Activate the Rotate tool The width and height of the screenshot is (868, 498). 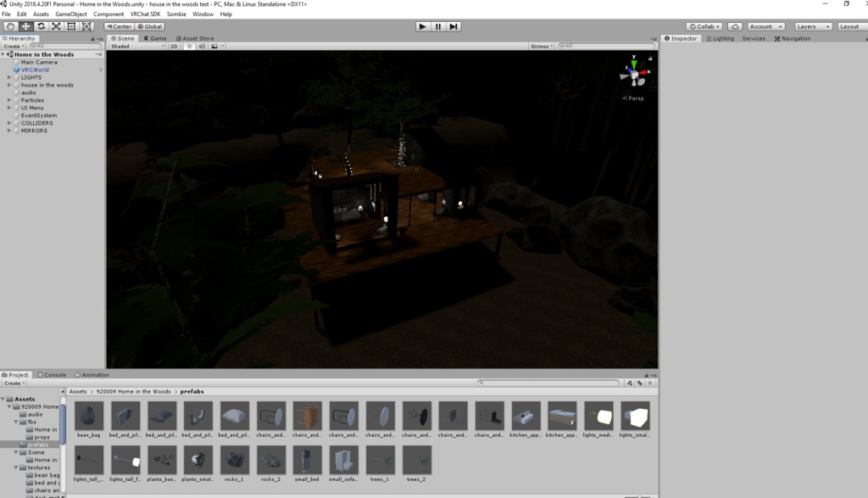click(41, 26)
